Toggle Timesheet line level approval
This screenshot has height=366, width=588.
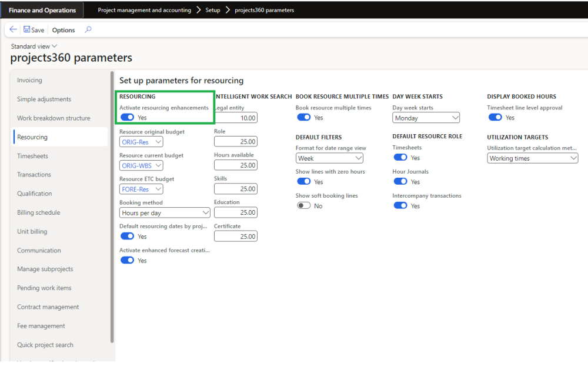point(495,118)
